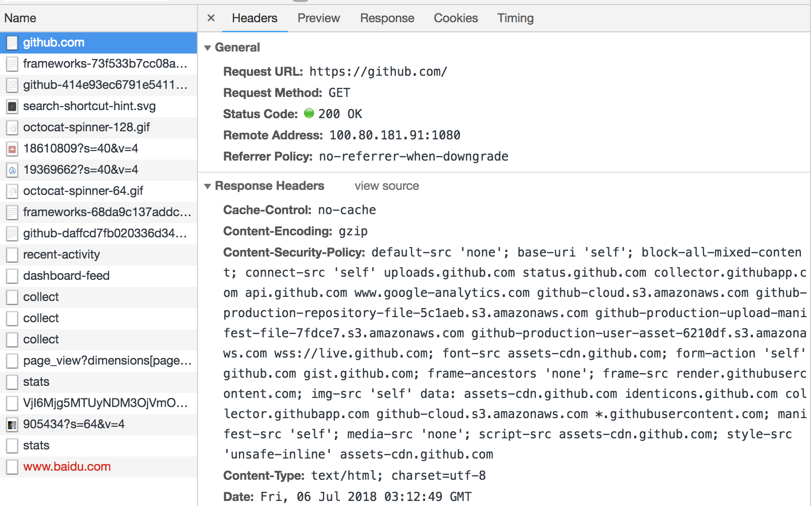Select the VjI6Mjg5MTUyNDM3OjVmO request

click(98, 403)
